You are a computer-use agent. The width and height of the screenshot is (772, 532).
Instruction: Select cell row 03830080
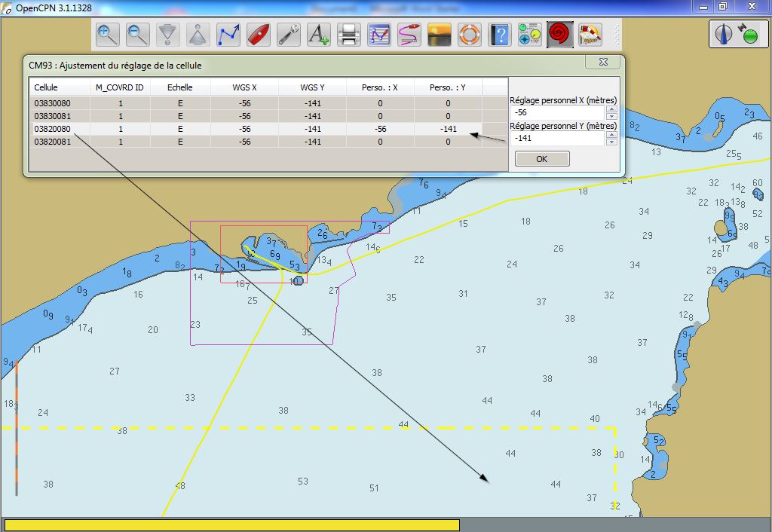(268, 103)
